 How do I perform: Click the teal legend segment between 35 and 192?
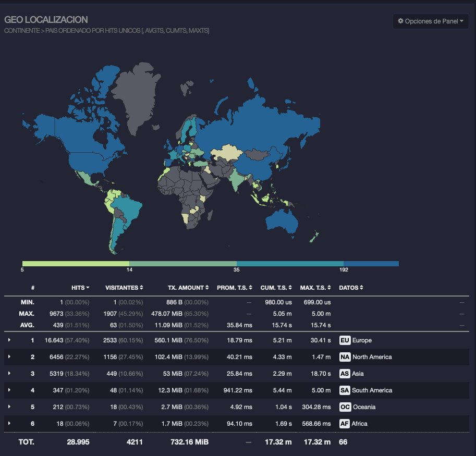(x=290, y=264)
